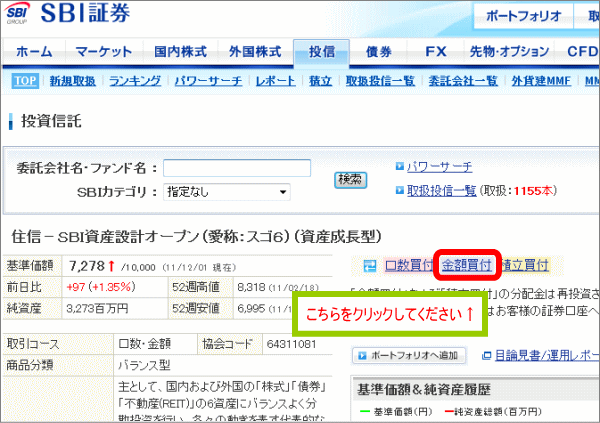Viewport: 600px width, 423px height.
Task: Open the CFD tab
Action: click(x=582, y=52)
